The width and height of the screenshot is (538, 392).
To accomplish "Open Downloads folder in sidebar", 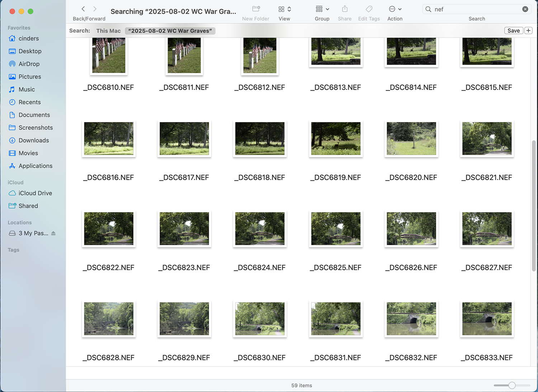I will [34, 140].
